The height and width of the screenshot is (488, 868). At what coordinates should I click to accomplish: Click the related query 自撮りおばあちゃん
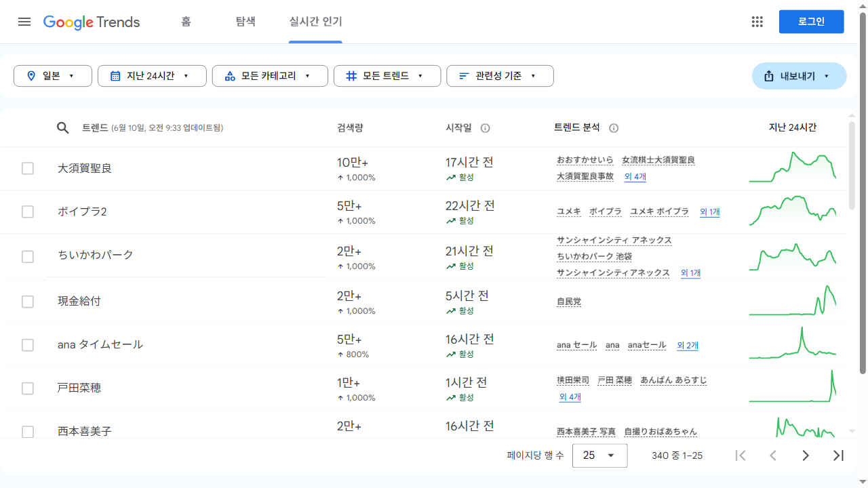(660, 432)
